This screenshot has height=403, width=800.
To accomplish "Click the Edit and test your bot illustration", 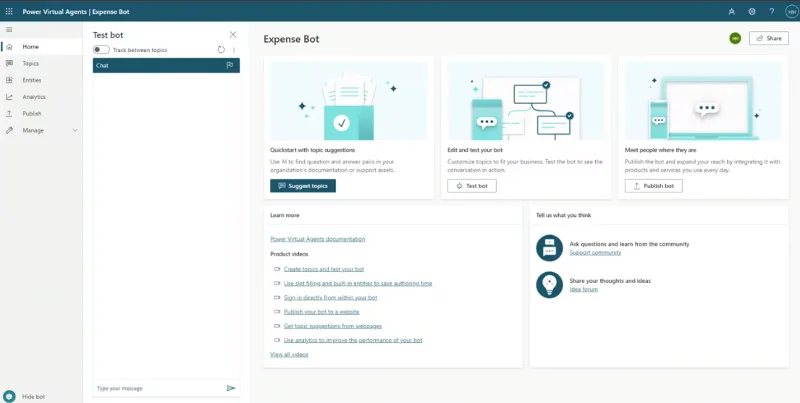I will click(x=526, y=101).
